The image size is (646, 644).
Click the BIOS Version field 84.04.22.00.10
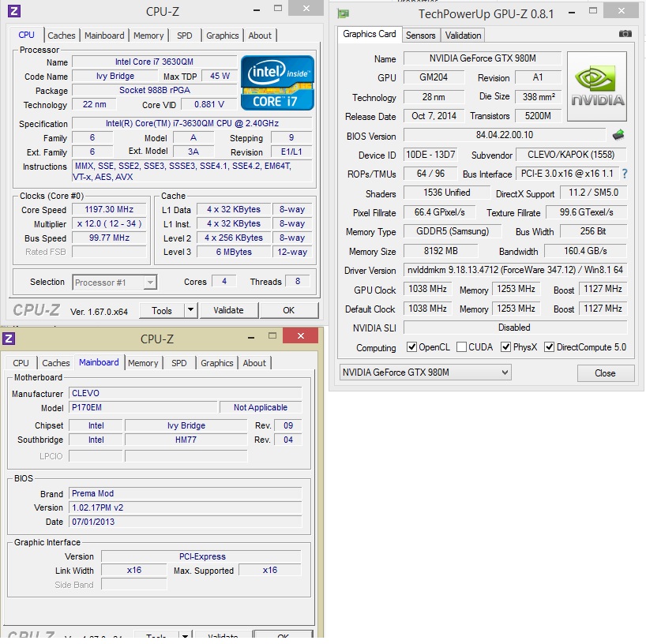pyautogui.click(x=505, y=135)
